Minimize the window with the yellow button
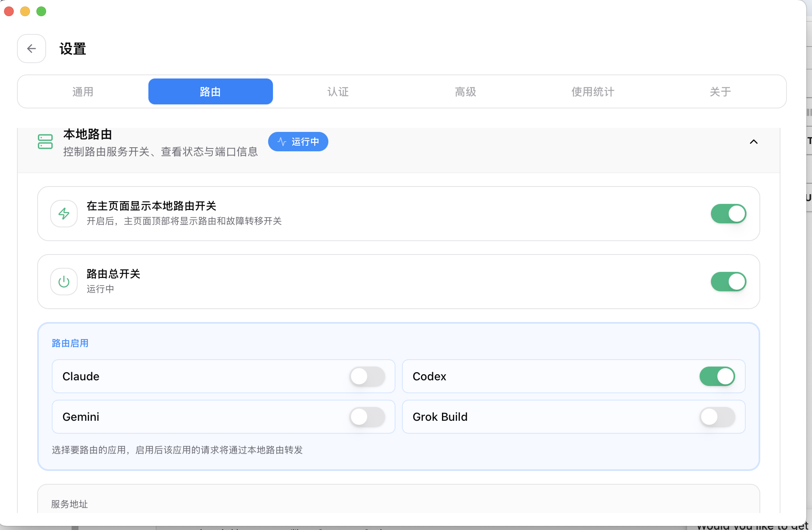 click(25, 11)
